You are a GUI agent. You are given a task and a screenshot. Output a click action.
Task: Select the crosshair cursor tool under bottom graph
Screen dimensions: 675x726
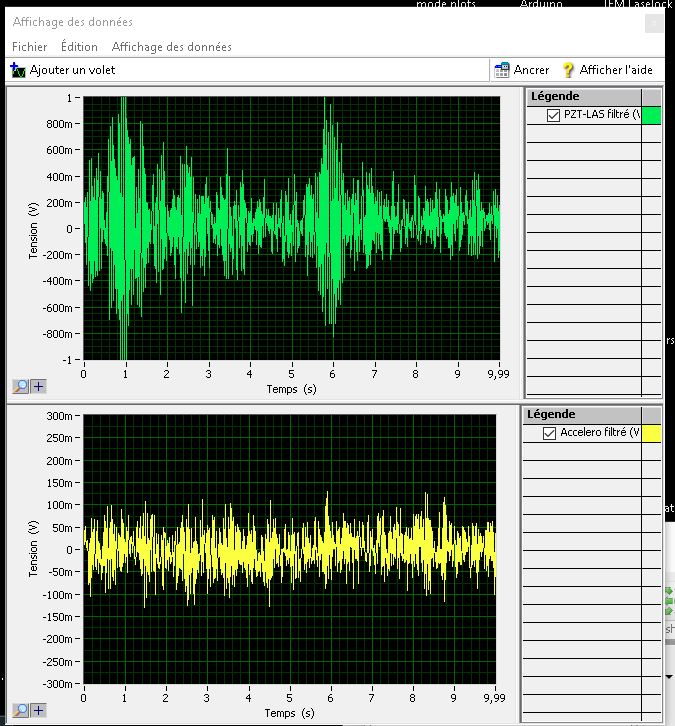[x=38, y=710]
